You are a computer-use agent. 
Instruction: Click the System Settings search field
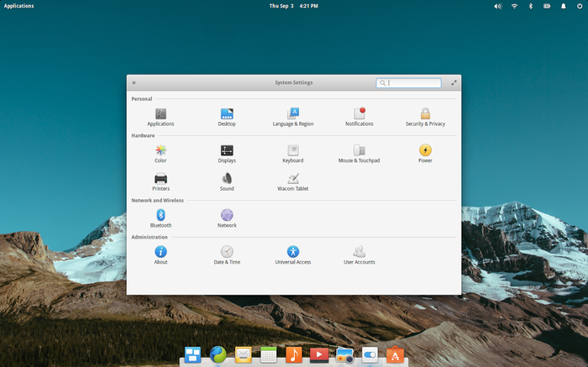(x=408, y=83)
